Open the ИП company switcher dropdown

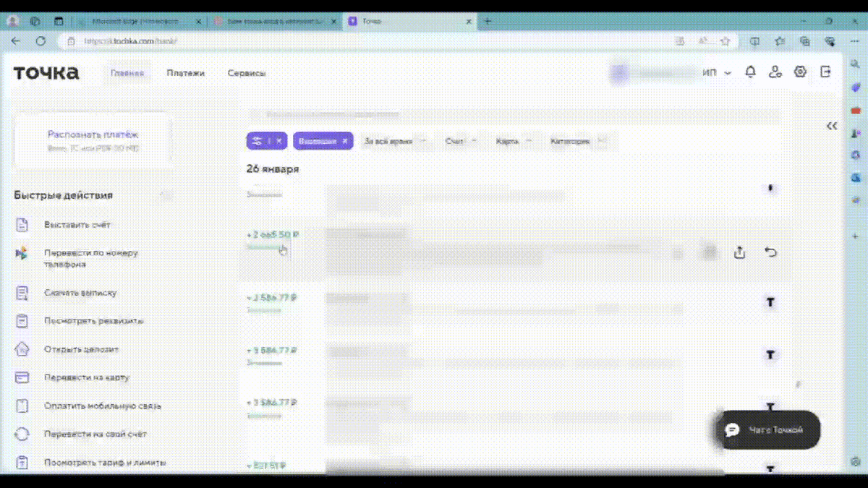coord(717,73)
